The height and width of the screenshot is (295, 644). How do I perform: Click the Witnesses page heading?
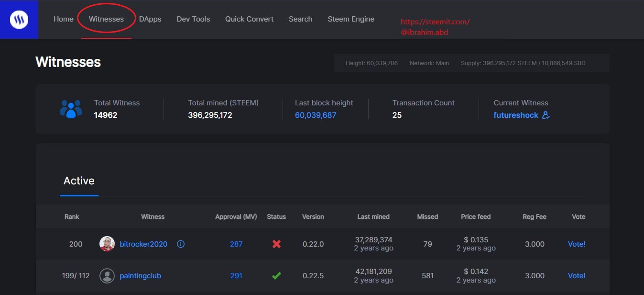[x=68, y=62]
